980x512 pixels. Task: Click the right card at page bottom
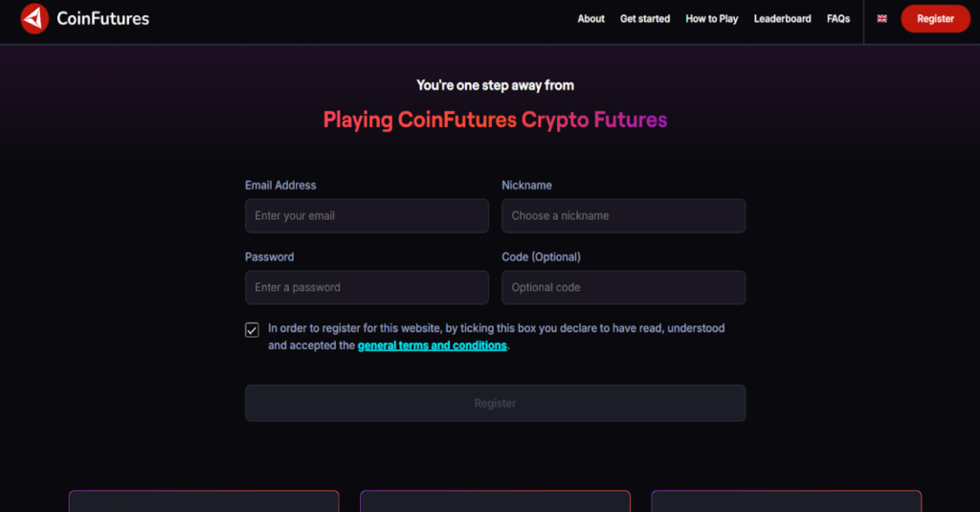(x=786, y=501)
